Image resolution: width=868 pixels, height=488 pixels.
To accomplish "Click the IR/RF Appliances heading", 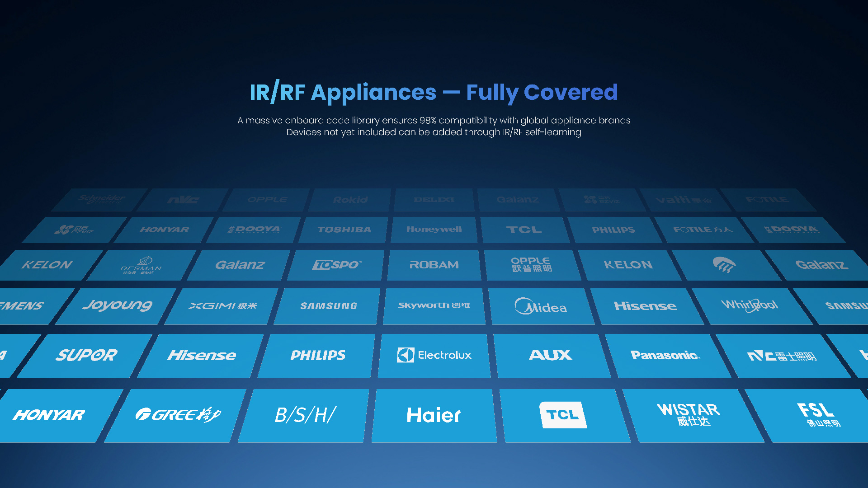I will click(x=434, y=92).
